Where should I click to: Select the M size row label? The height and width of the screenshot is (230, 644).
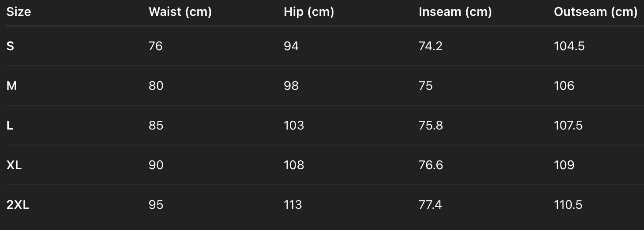tap(11, 85)
